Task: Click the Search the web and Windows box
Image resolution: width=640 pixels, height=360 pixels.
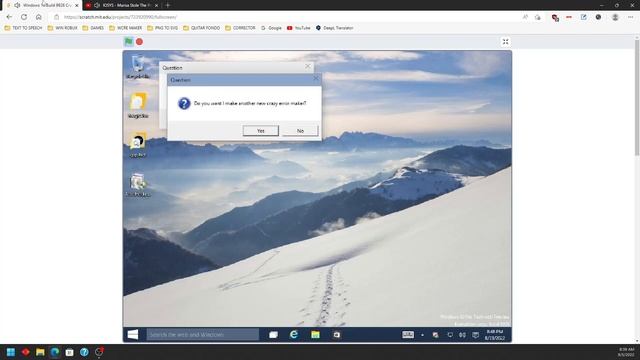Action: pos(202,334)
